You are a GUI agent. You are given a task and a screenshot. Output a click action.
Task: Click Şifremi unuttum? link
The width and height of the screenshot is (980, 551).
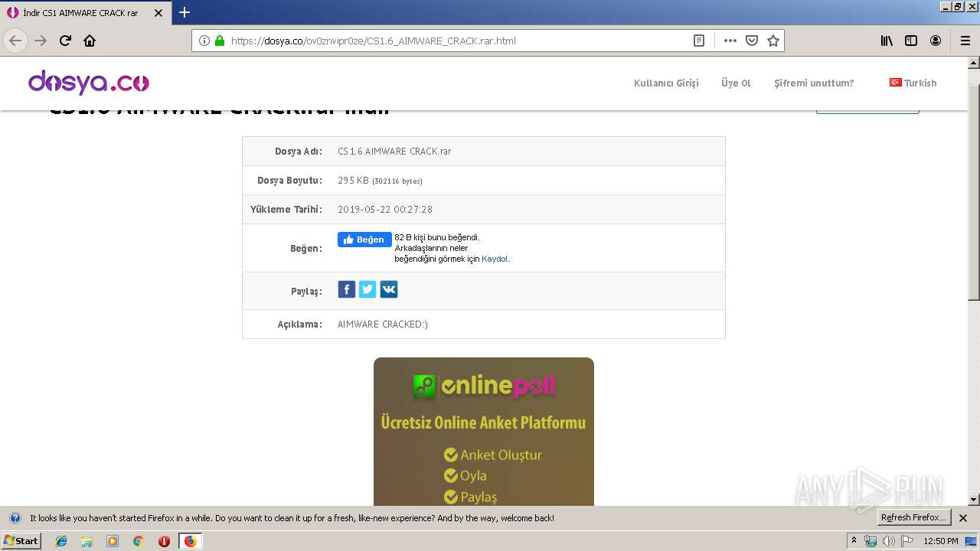click(814, 83)
